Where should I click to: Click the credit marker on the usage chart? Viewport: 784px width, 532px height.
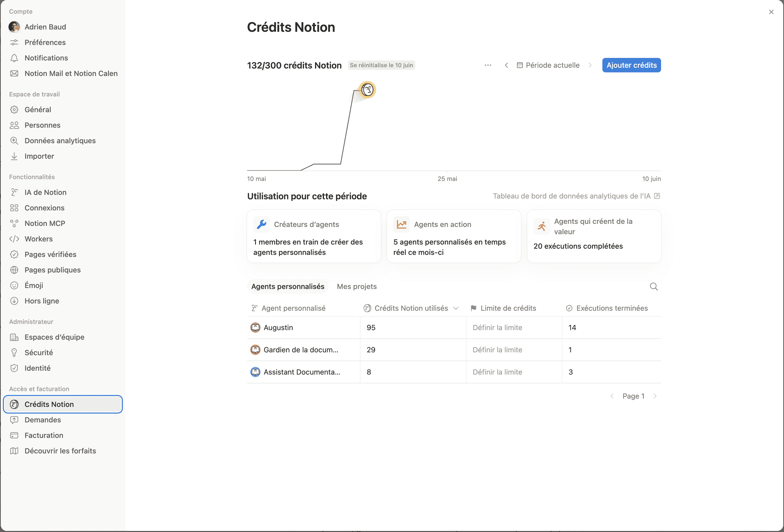point(367,90)
